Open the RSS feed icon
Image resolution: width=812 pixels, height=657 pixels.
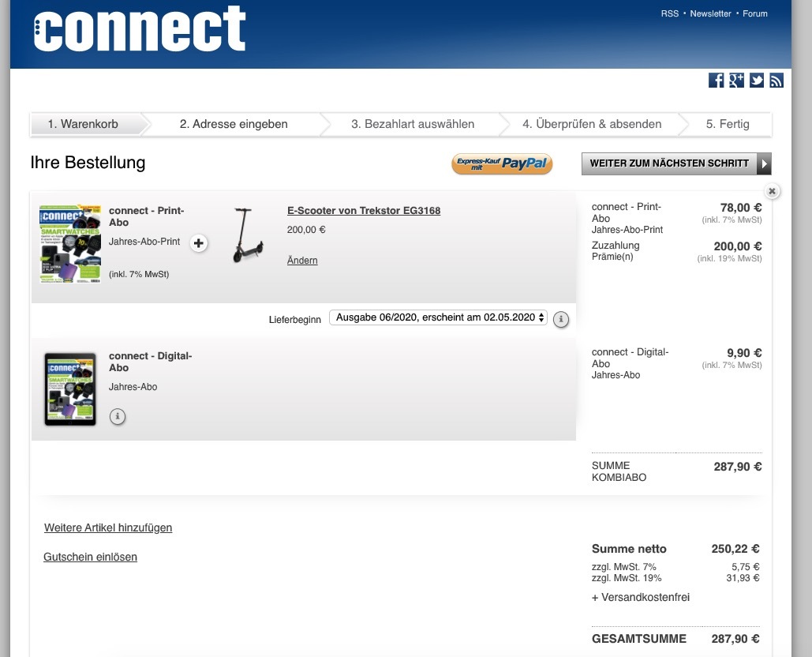pyautogui.click(x=776, y=81)
